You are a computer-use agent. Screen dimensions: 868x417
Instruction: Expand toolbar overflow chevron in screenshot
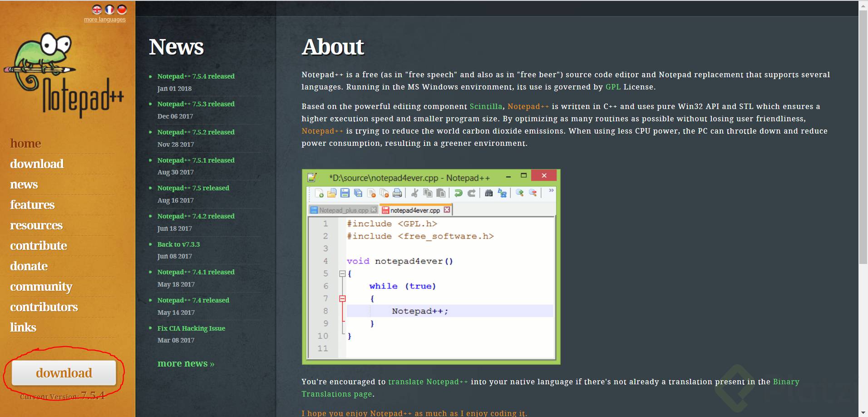(x=551, y=190)
